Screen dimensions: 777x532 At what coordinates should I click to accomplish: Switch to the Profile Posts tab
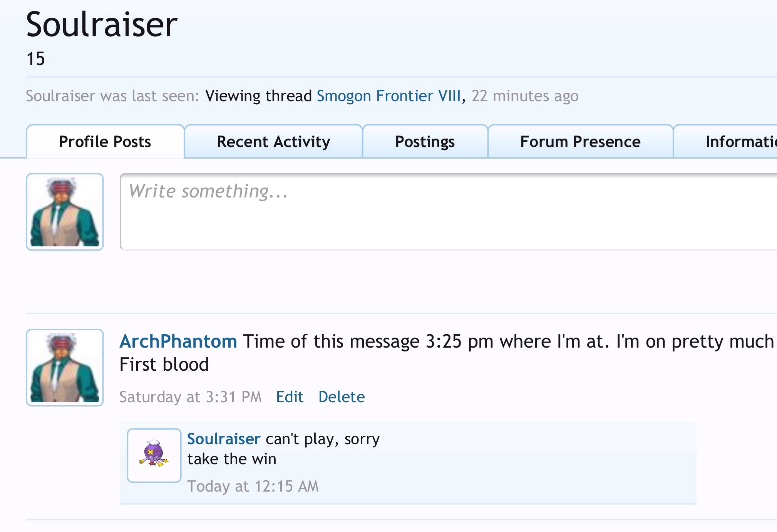(105, 142)
